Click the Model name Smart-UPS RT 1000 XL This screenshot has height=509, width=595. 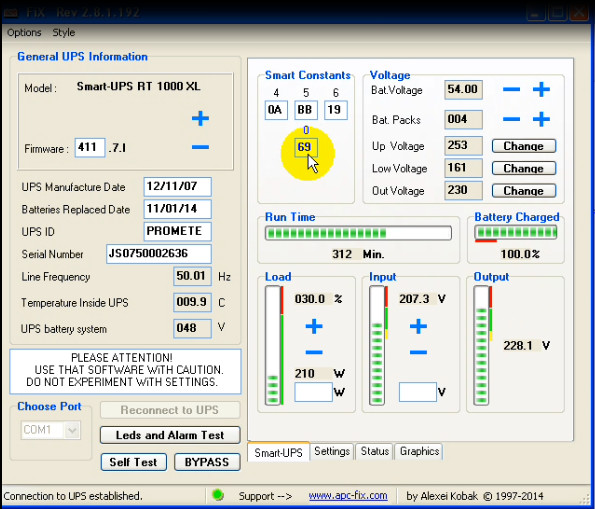point(139,87)
